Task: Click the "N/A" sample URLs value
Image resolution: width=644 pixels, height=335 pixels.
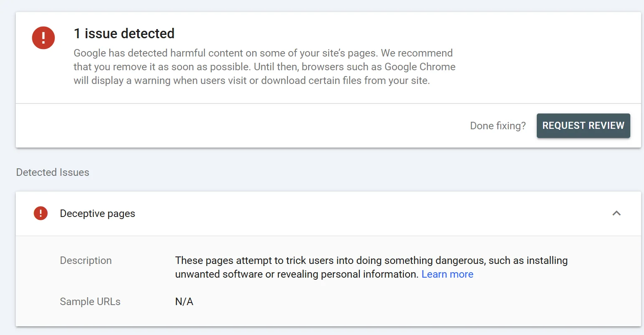Action: pyautogui.click(x=184, y=302)
